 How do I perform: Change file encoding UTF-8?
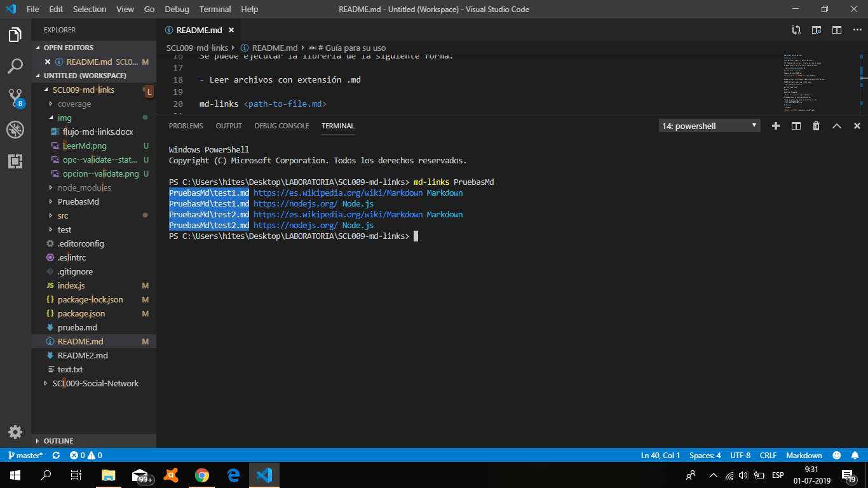coord(740,455)
